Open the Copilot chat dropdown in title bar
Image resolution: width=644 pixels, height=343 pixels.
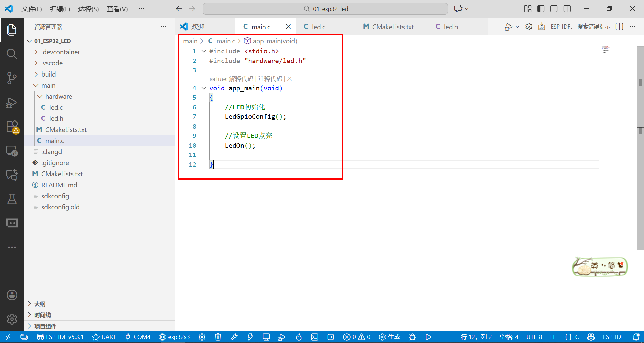(x=467, y=9)
